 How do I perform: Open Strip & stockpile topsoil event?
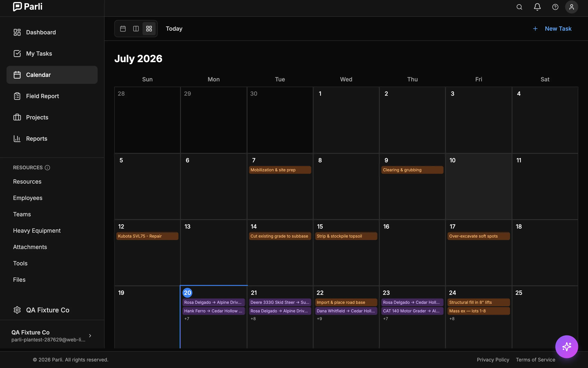(346, 236)
